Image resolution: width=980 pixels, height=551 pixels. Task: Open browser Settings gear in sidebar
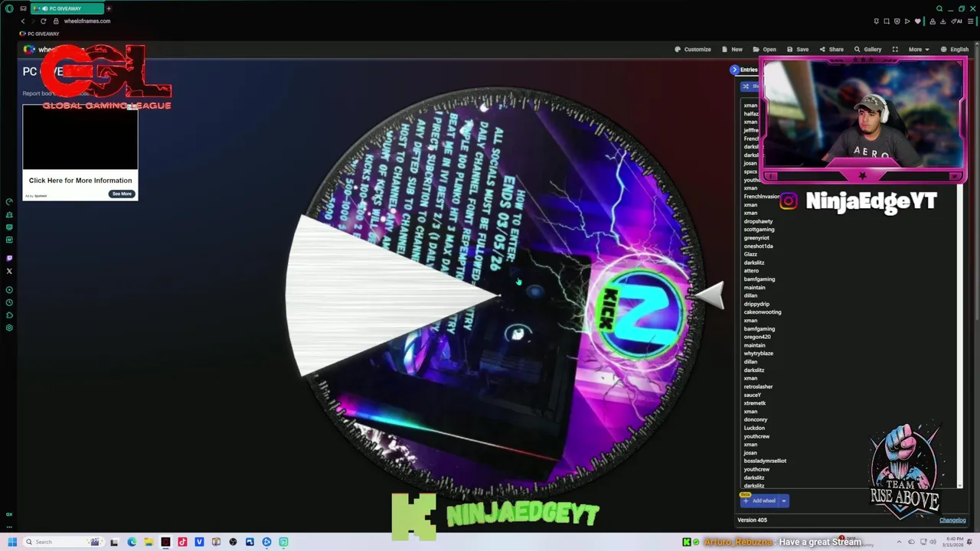[x=9, y=328]
